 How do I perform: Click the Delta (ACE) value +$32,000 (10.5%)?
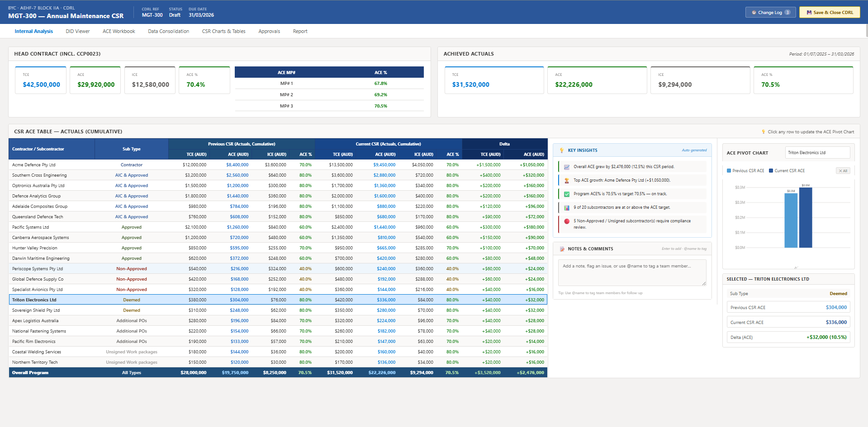coord(826,338)
